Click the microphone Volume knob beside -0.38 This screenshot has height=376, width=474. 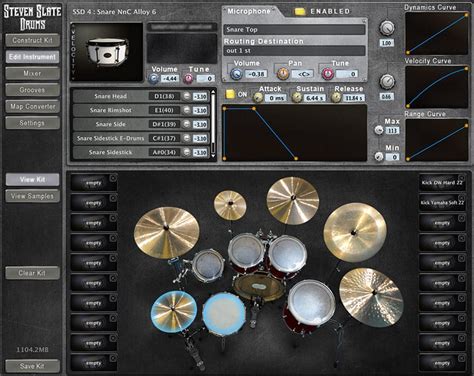click(x=236, y=74)
